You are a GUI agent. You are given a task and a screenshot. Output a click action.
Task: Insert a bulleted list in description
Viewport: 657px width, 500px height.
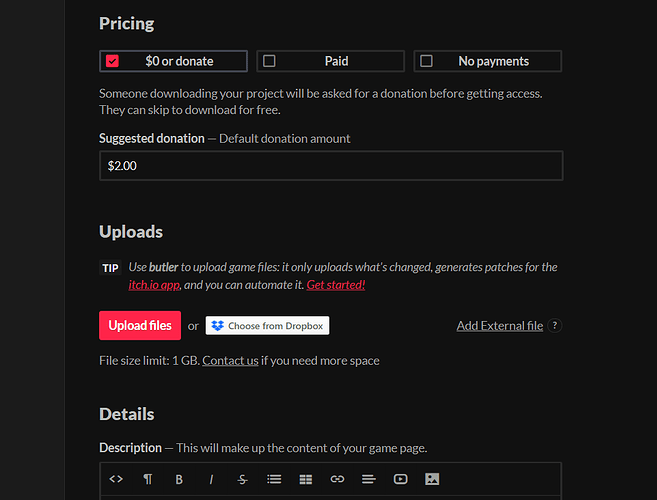[x=274, y=479]
